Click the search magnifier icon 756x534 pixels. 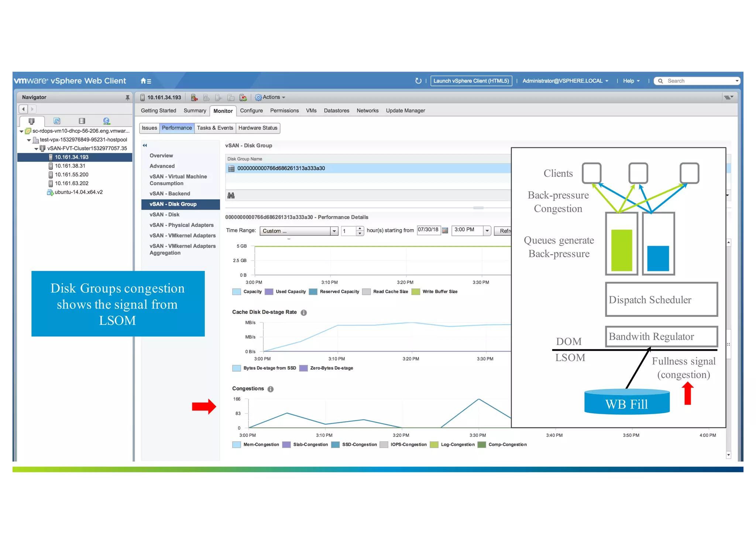pos(660,81)
